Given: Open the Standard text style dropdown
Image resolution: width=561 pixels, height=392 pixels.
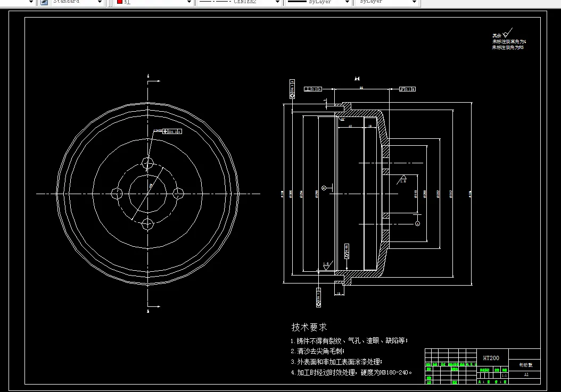Looking at the screenshot, I should click(x=99, y=2).
